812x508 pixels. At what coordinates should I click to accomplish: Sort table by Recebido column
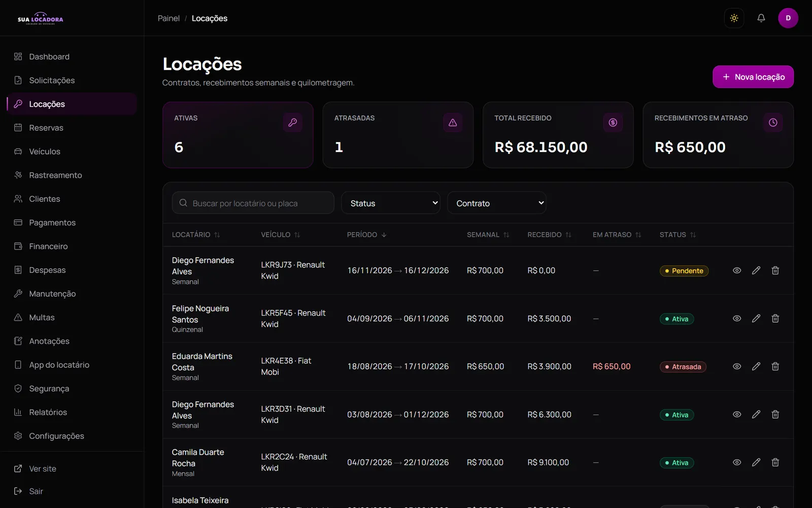tap(550, 235)
